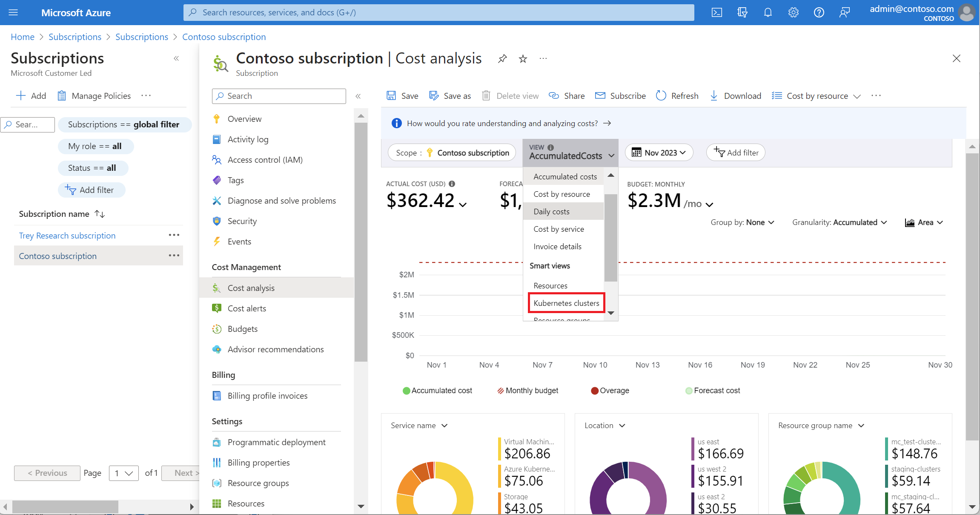Open Granularity Accumulated dropdown
The width and height of the screenshot is (980, 515).
click(x=839, y=222)
